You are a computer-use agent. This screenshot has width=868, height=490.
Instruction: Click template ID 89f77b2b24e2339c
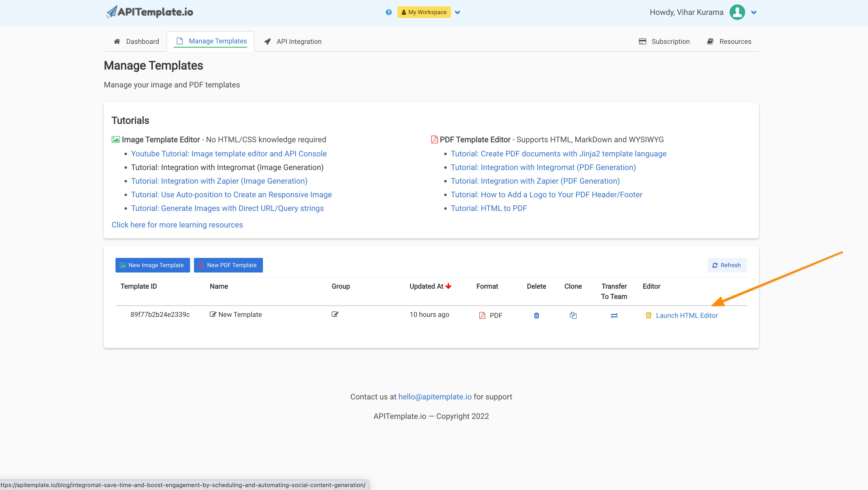tap(160, 314)
